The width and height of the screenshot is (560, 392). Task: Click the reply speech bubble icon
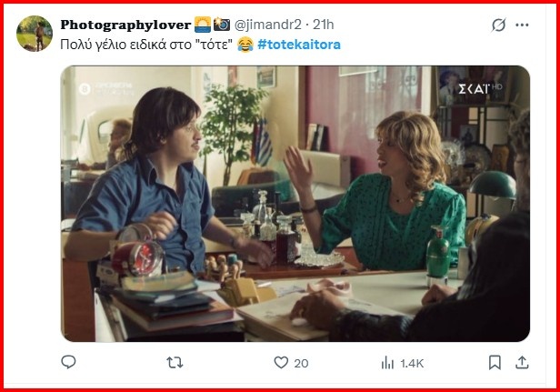[68, 362]
